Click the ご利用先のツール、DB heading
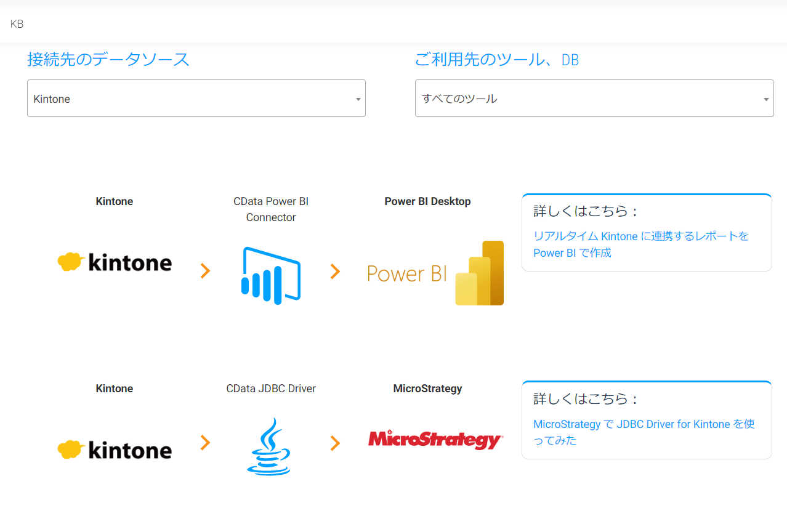The height and width of the screenshot is (532, 787). (x=497, y=60)
